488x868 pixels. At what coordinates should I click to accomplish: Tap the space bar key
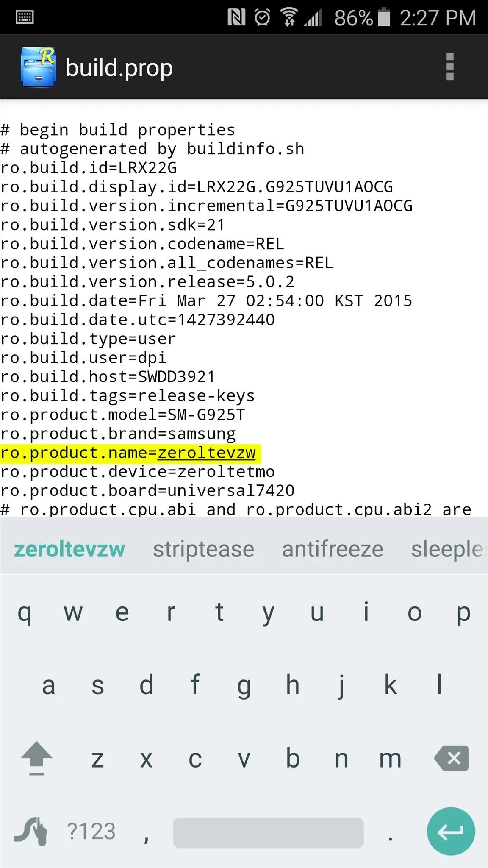tap(268, 833)
